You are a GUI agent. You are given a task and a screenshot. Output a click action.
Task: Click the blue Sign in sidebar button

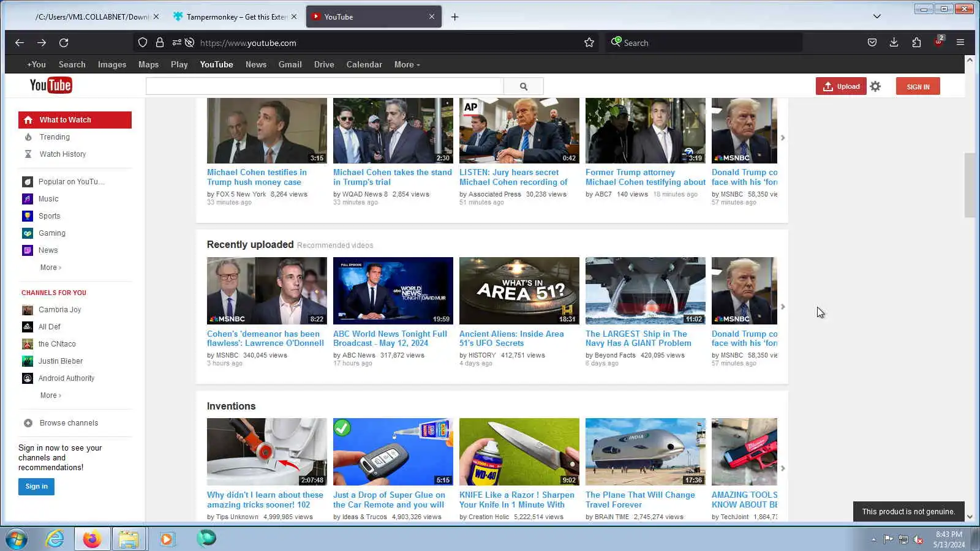point(36,487)
